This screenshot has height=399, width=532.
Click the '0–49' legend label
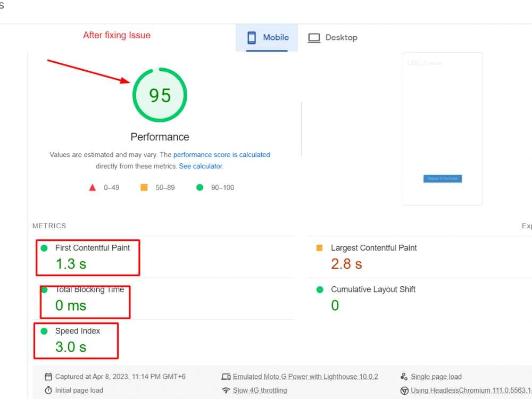[x=111, y=188]
